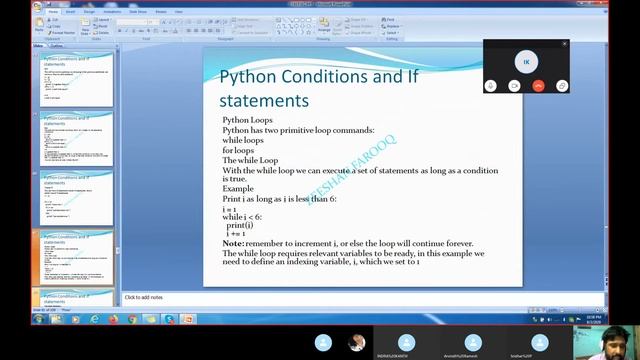Viewport: 640px width, 360px height.
Task: Switch to the Design ribbon tab
Action: tap(89, 12)
